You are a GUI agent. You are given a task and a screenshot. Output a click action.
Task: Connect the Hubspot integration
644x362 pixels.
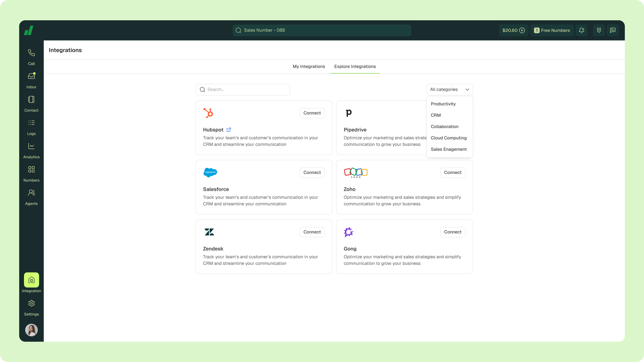point(312,113)
